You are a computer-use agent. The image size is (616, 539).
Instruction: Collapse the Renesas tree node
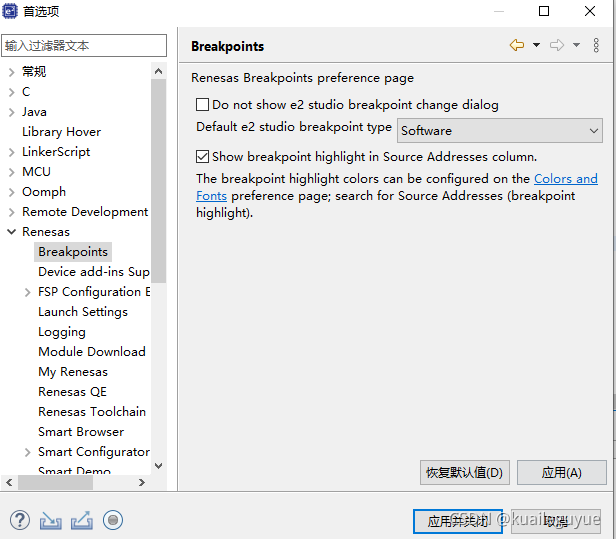pyautogui.click(x=11, y=232)
